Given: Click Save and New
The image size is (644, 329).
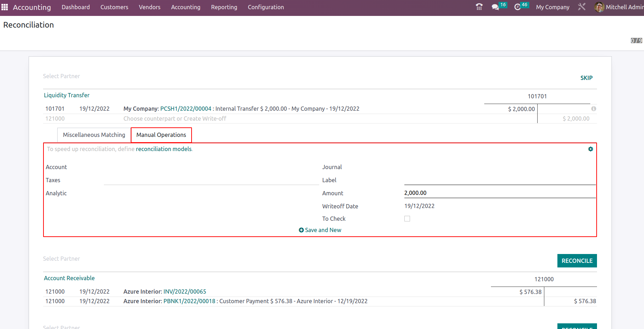Looking at the screenshot, I should (x=320, y=230).
